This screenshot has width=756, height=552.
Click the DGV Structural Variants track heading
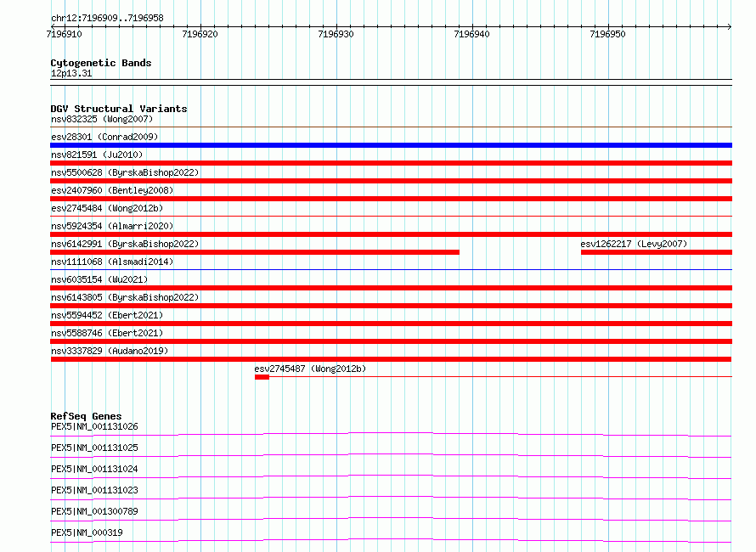[x=119, y=109]
